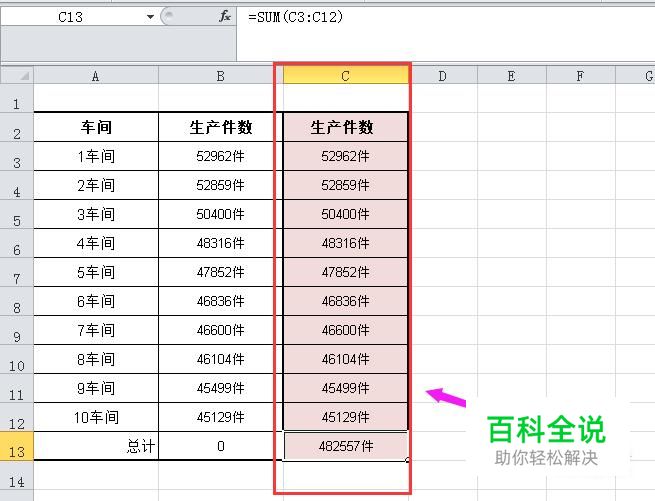Select row 14 header
The image size is (655, 501).
[x=17, y=476]
